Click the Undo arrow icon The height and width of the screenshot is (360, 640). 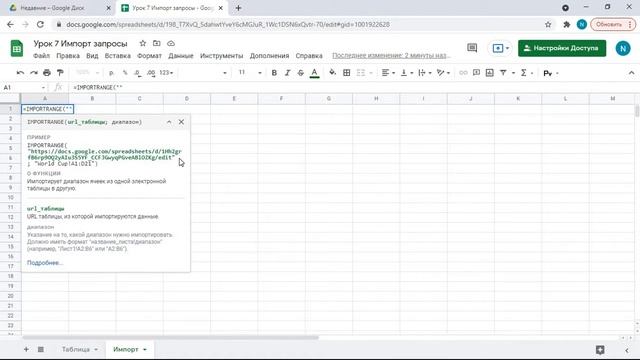(20, 73)
